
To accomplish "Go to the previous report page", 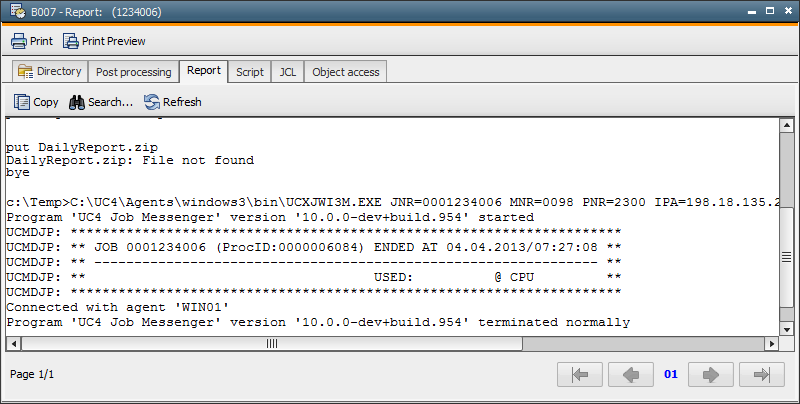I will pos(630,374).
